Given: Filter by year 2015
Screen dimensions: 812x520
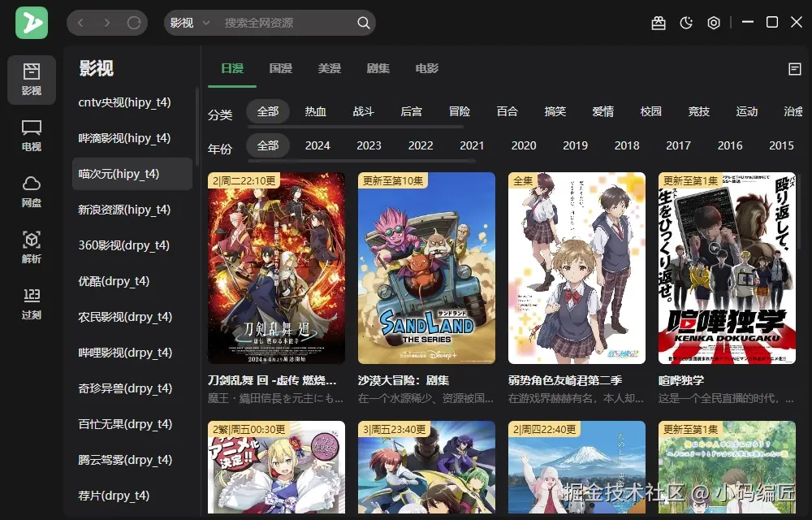Looking at the screenshot, I should pos(781,145).
